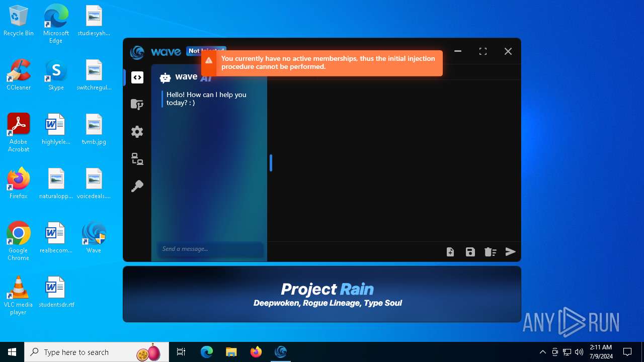The image size is (644, 362).
Task: Select the Microsoft Edge desktop shortcut
Action: pos(56,24)
